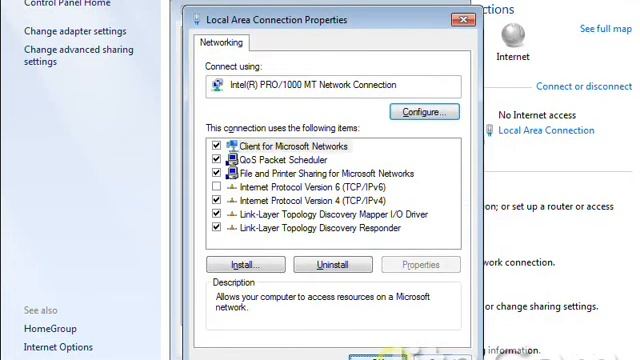Go to Control Panel Home
The width and height of the screenshot is (640, 360).
(x=67, y=3)
